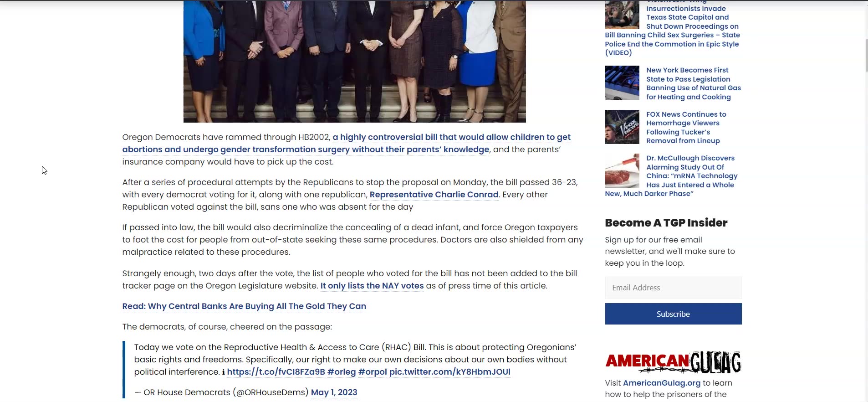
Task: Open 'It only lists the NAY votes' link
Action: [372, 286]
